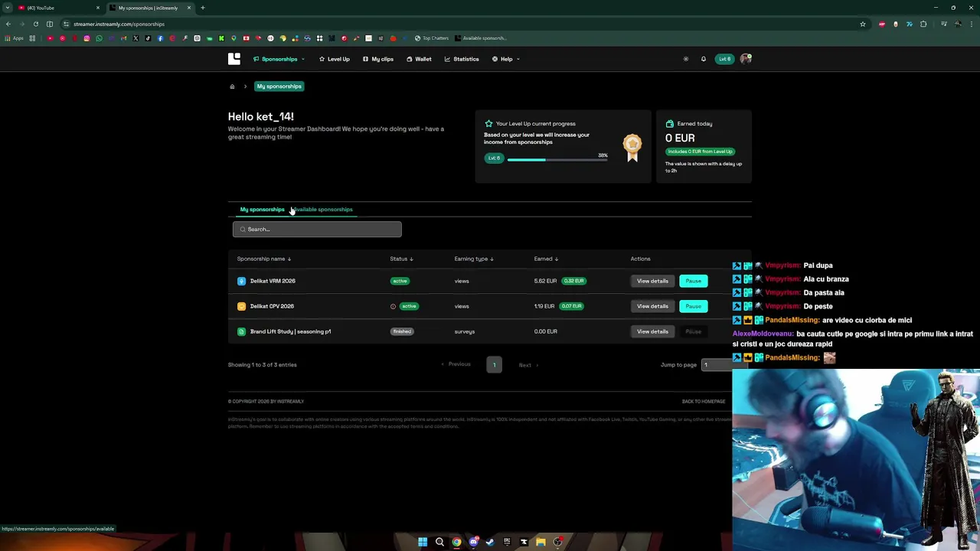Go to Next page of entries
The height and width of the screenshot is (551, 980).
[x=528, y=365]
